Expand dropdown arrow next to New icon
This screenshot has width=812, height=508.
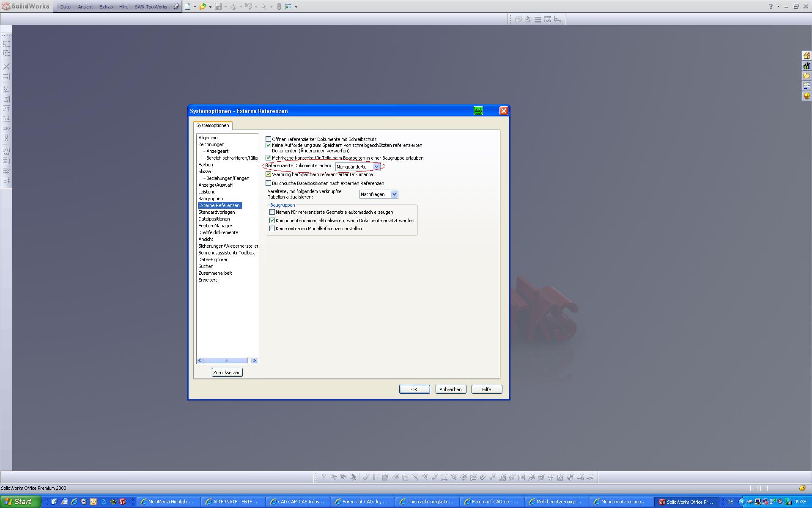tap(195, 7)
